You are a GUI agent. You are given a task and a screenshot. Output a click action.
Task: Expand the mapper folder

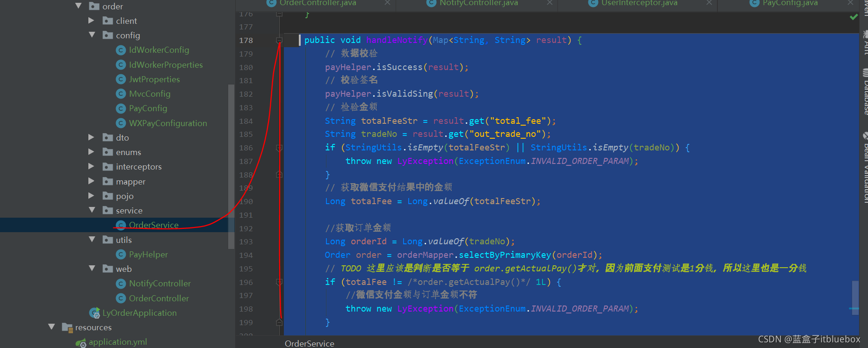[x=91, y=181]
